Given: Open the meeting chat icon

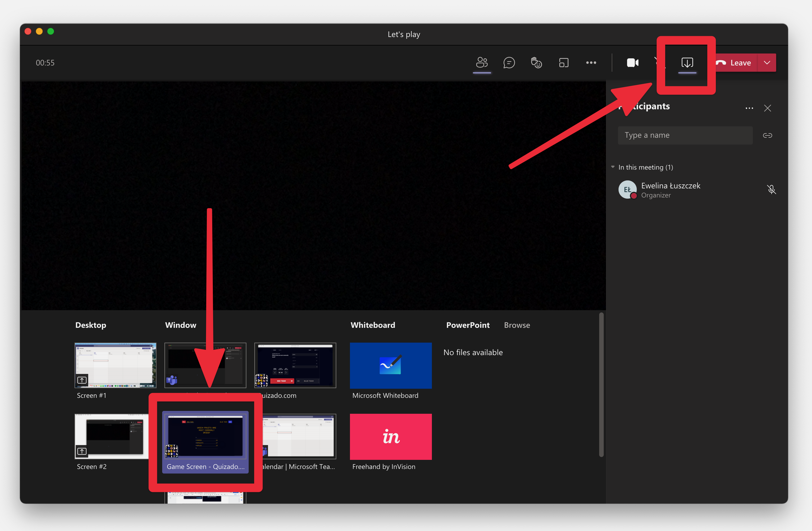Looking at the screenshot, I should tap(509, 63).
